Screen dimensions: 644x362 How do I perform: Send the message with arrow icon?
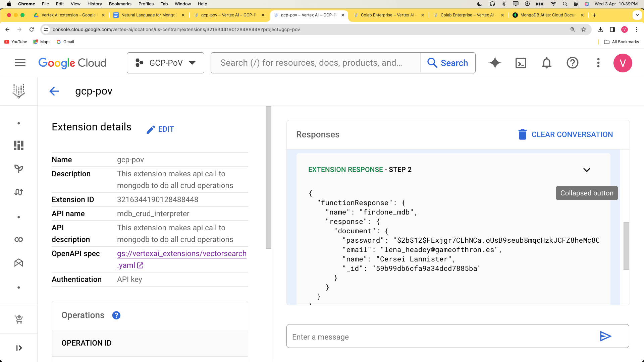click(606, 336)
